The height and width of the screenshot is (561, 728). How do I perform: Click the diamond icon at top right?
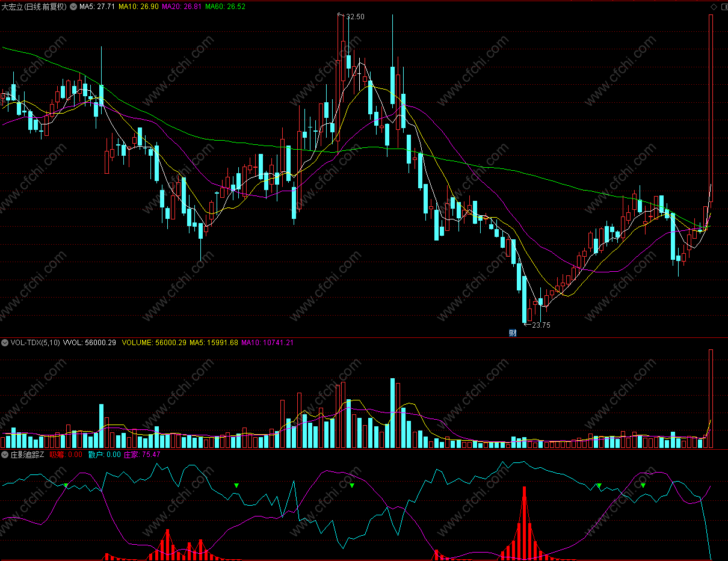click(713, 7)
